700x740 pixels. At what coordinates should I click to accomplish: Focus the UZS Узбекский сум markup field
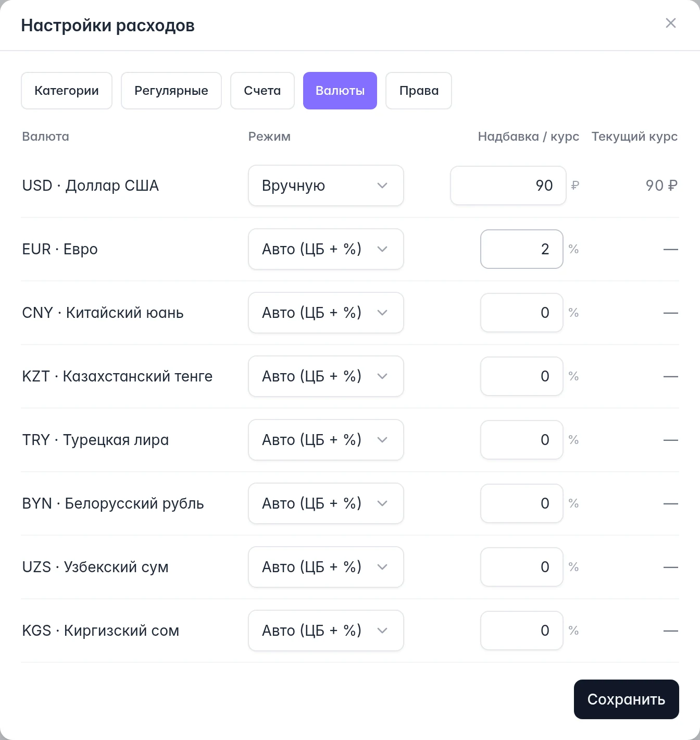tap(522, 567)
